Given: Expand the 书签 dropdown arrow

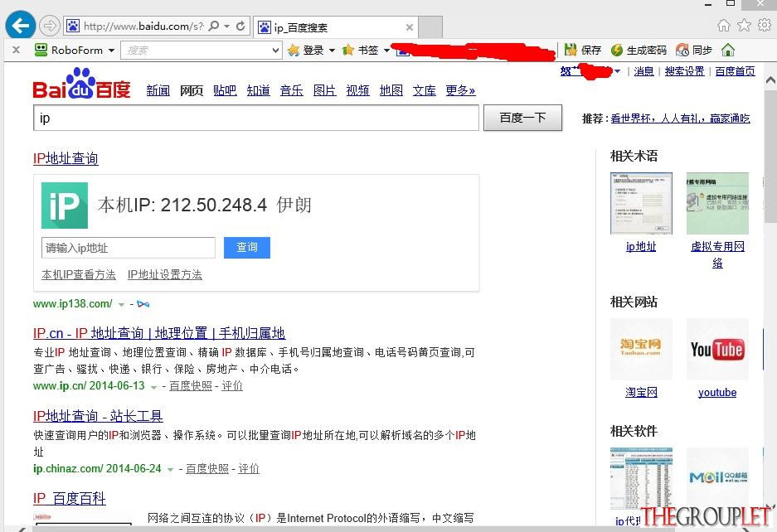Looking at the screenshot, I should coord(386,51).
